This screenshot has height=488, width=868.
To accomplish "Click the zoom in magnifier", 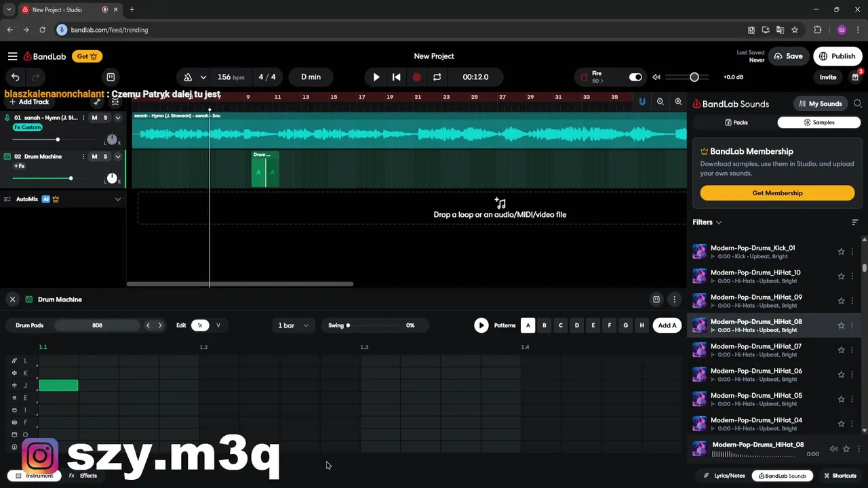I will tap(678, 102).
